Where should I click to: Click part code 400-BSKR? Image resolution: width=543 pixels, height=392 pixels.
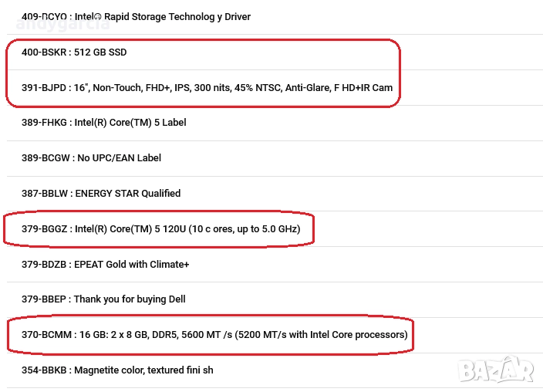(42, 52)
